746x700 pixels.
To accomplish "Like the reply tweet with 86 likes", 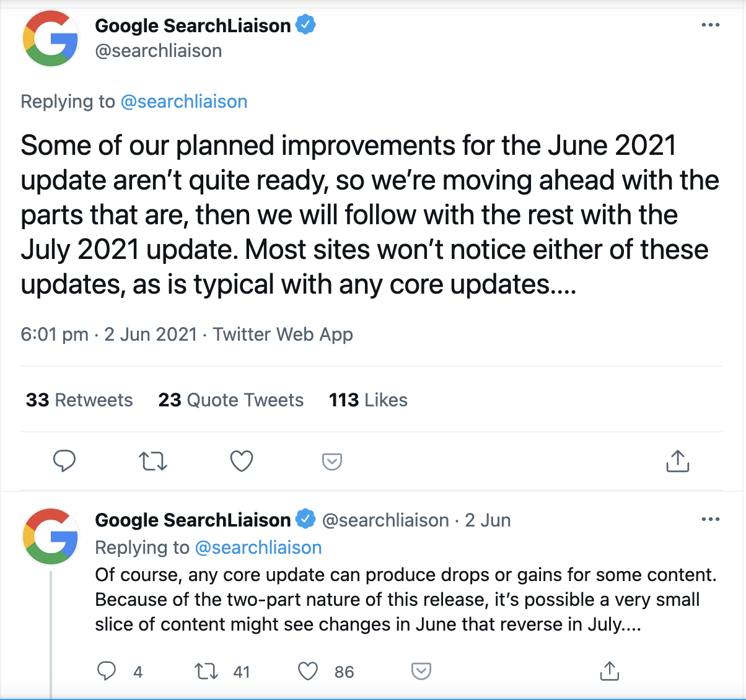I will click(x=308, y=672).
